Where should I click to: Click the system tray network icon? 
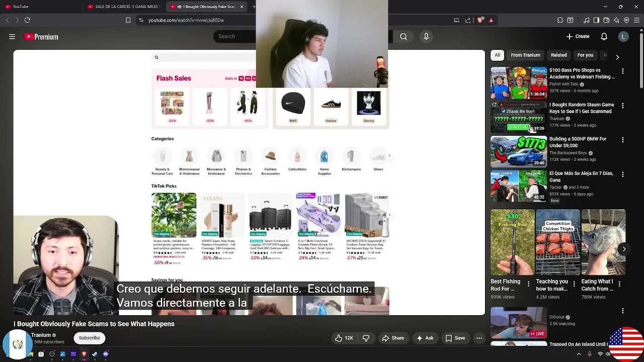pyautogui.click(x=600, y=354)
